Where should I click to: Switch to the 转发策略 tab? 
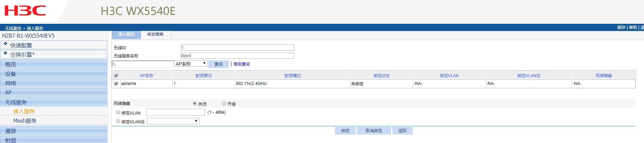(x=155, y=34)
